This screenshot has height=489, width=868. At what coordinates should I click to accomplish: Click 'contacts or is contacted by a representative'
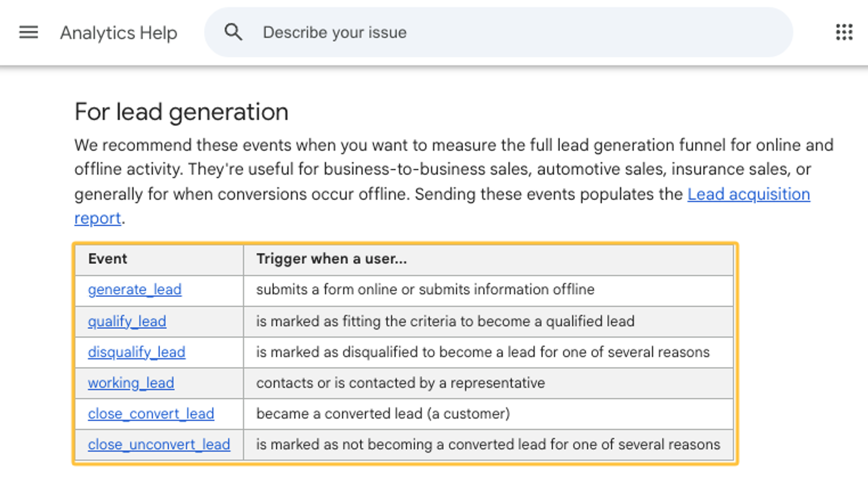point(400,383)
